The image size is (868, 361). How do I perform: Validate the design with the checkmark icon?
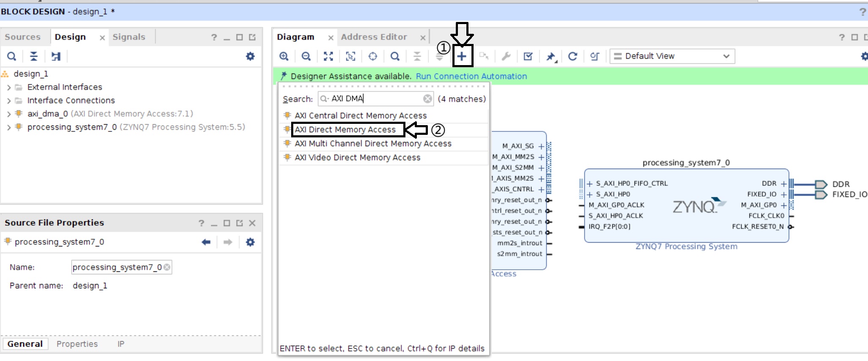528,56
